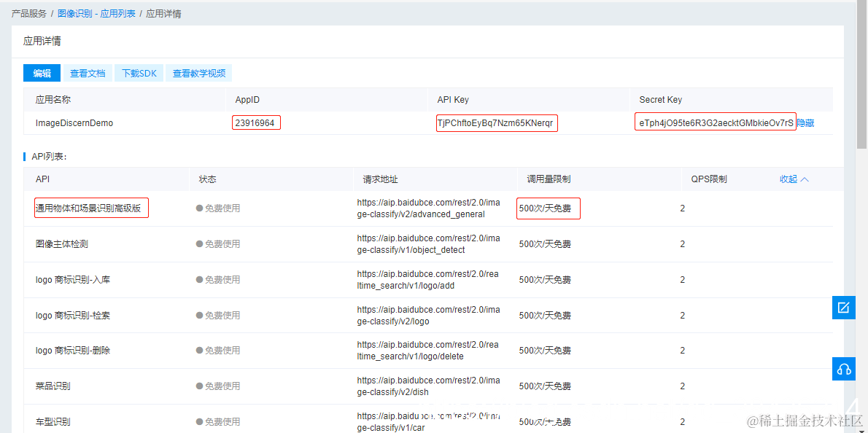The width and height of the screenshot is (868, 433).
Task: Click the 编辑 button
Action: pos(42,73)
